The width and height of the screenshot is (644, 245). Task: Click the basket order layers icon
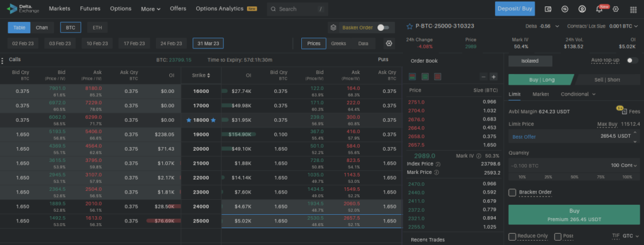(x=333, y=28)
